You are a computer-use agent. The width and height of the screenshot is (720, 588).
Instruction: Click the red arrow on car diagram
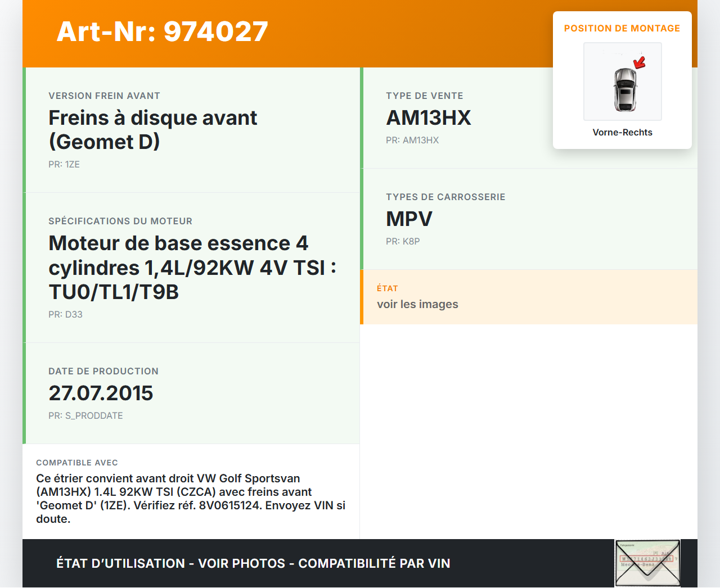(640, 62)
